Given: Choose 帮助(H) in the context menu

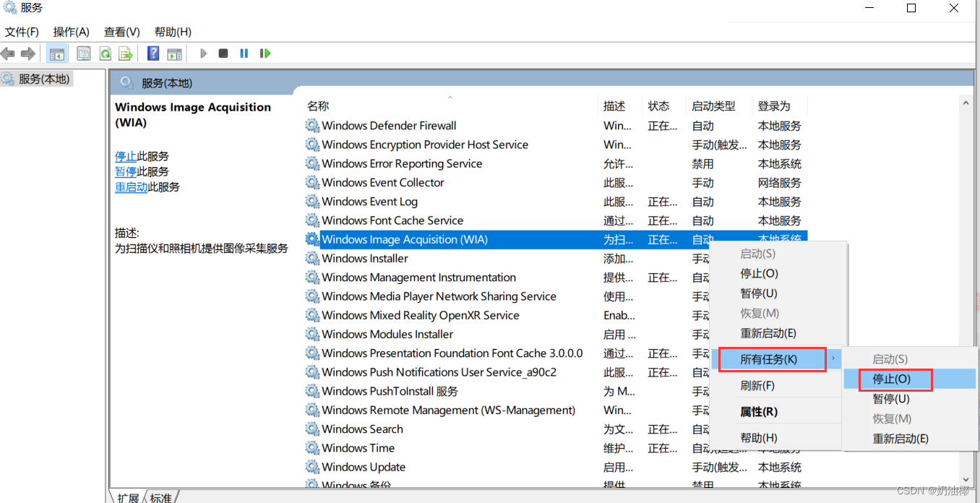Looking at the screenshot, I should click(x=776, y=437).
